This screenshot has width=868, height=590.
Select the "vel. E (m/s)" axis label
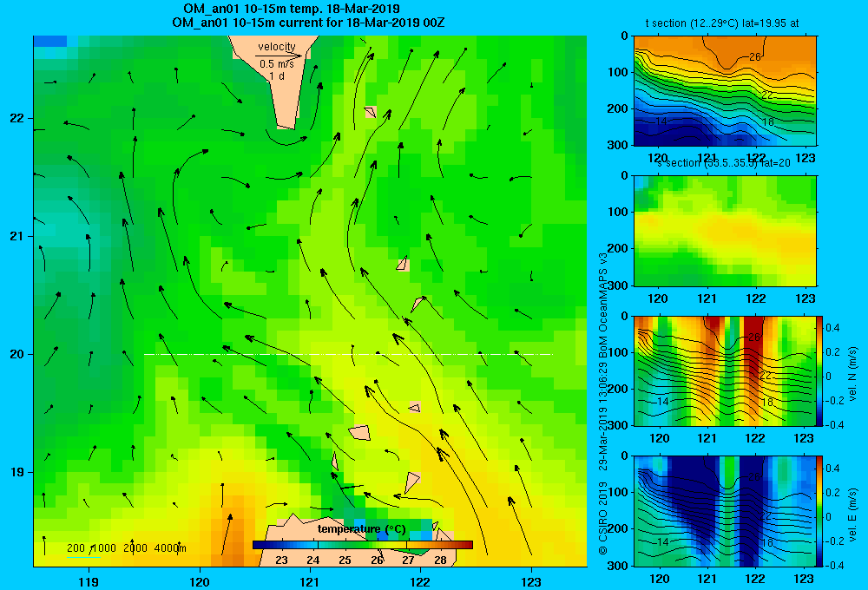tap(853, 513)
